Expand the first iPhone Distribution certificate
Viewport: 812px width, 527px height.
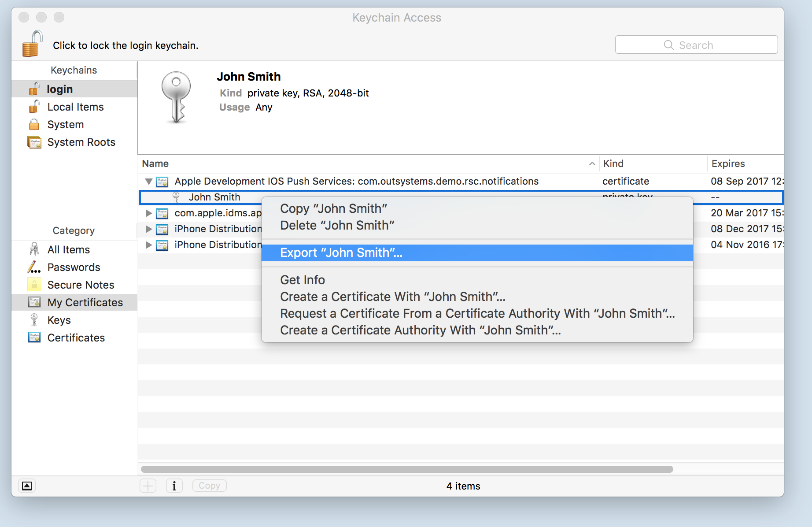(148, 229)
